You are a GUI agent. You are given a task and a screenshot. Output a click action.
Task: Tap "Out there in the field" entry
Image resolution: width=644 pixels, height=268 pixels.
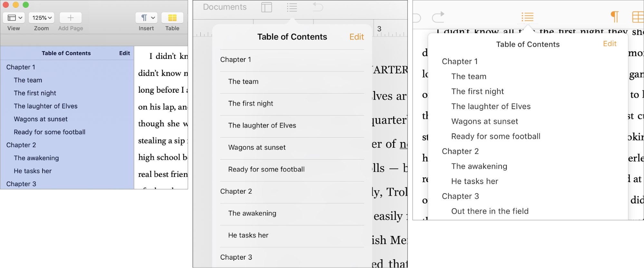point(490,211)
